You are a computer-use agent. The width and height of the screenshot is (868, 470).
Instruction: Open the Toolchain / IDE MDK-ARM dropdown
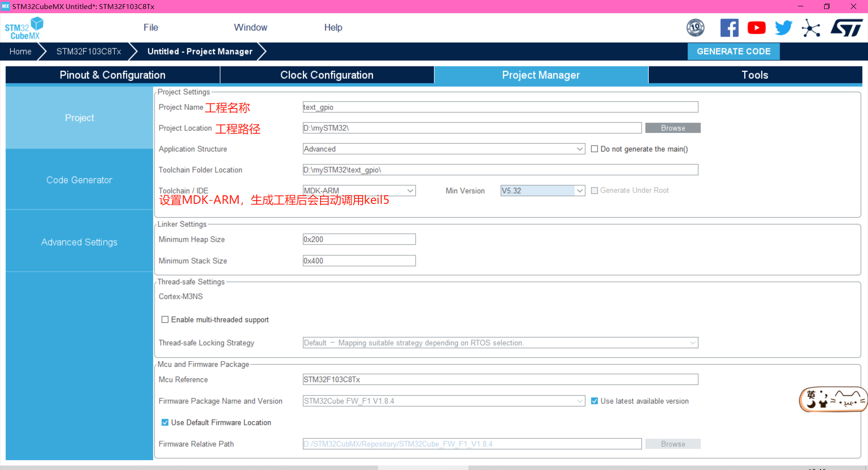click(x=359, y=190)
